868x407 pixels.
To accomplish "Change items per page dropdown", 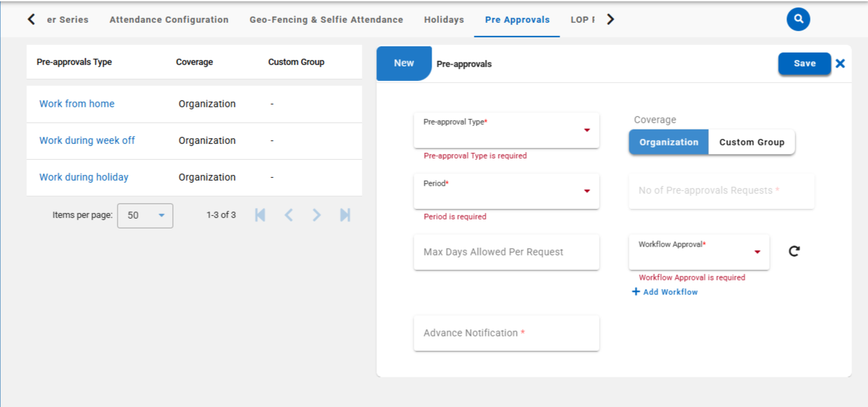I will click(145, 215).
